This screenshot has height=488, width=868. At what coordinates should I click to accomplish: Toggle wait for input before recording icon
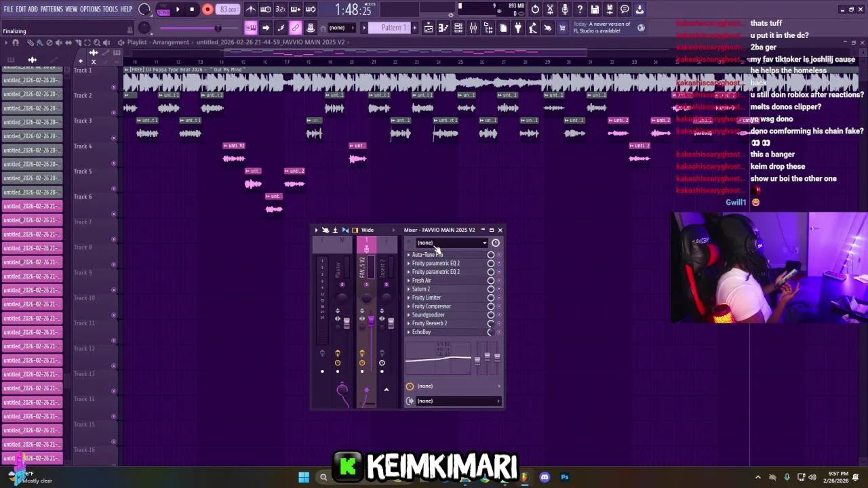coord(266,9)
